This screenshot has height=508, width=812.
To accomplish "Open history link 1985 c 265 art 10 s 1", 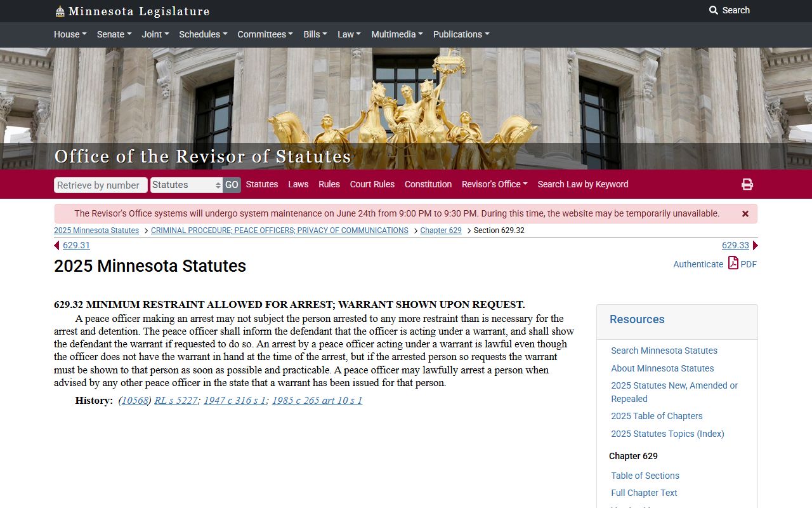I will tap(317, 400).
